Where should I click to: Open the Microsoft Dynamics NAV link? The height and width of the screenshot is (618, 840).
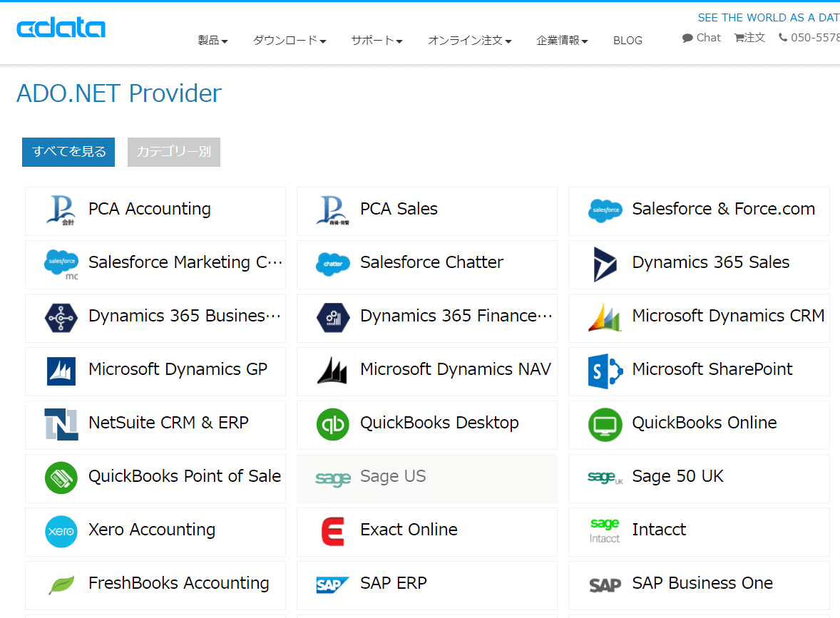pos(427,371)
